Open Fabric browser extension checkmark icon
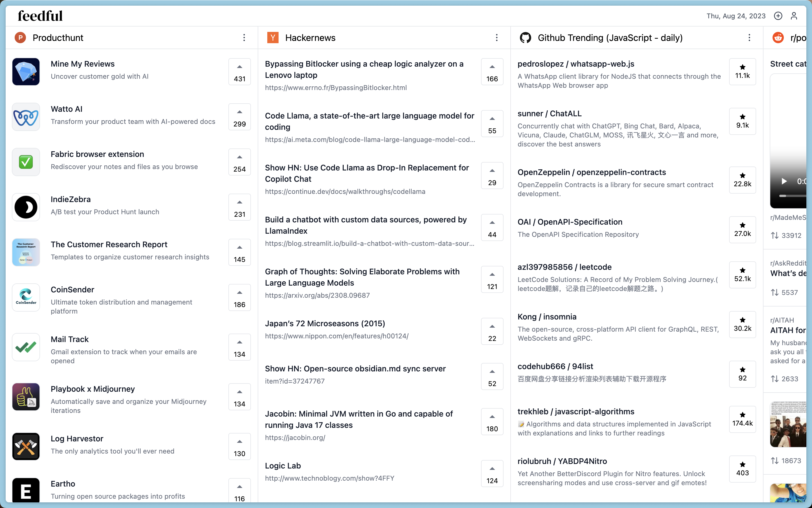The height and width of the screenshot is (508, 812). click(x=26, y=162)
